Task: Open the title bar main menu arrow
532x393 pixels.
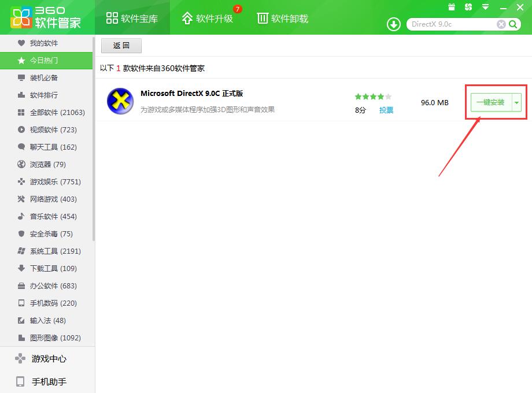Action: click(x=486, y=7)
